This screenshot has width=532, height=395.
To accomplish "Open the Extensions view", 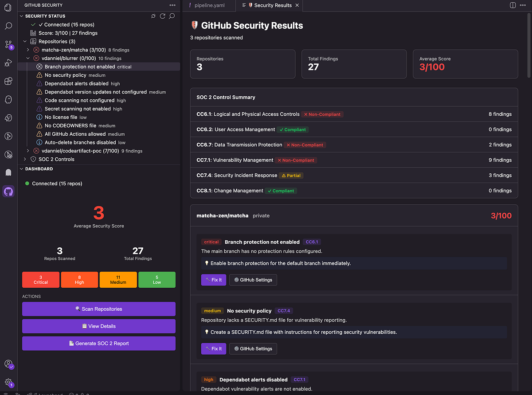I will [x=8, y=81].
